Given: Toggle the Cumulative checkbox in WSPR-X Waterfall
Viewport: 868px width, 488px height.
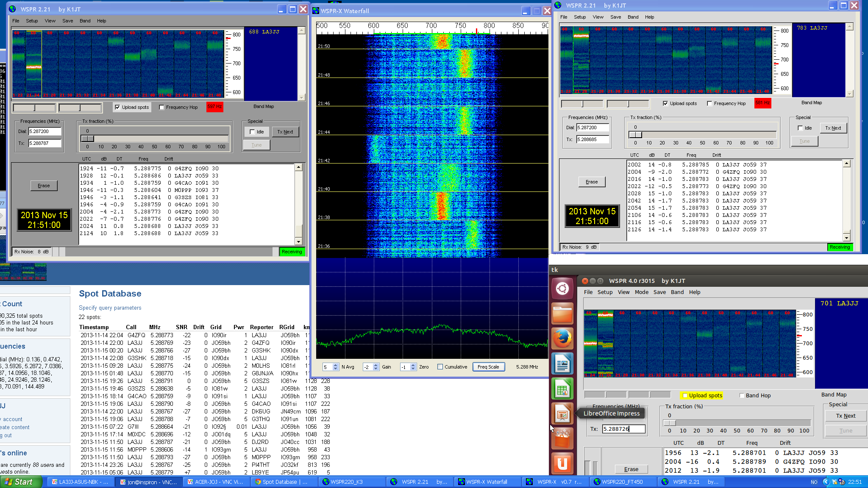Looking at the screenshot, I should point(440,367).
